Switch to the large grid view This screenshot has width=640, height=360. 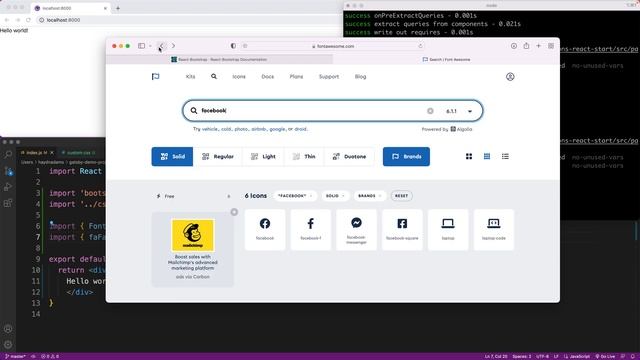[469, 156]
